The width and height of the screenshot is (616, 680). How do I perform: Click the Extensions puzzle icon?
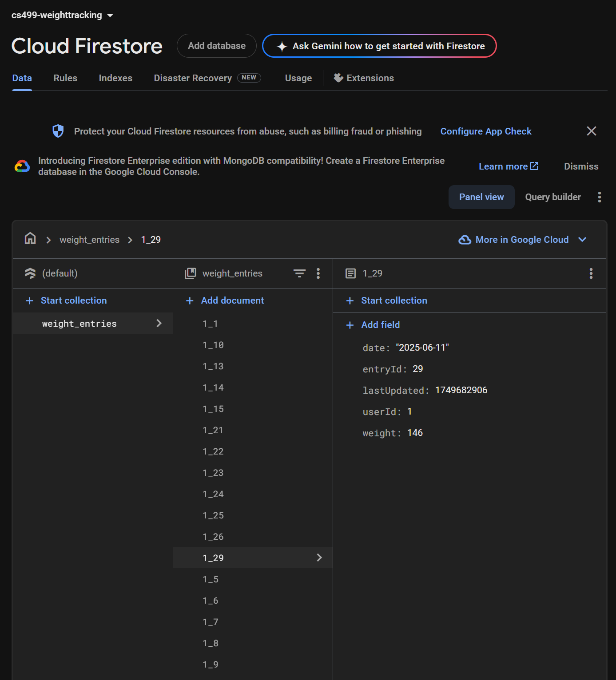click(x=338, y=78)
